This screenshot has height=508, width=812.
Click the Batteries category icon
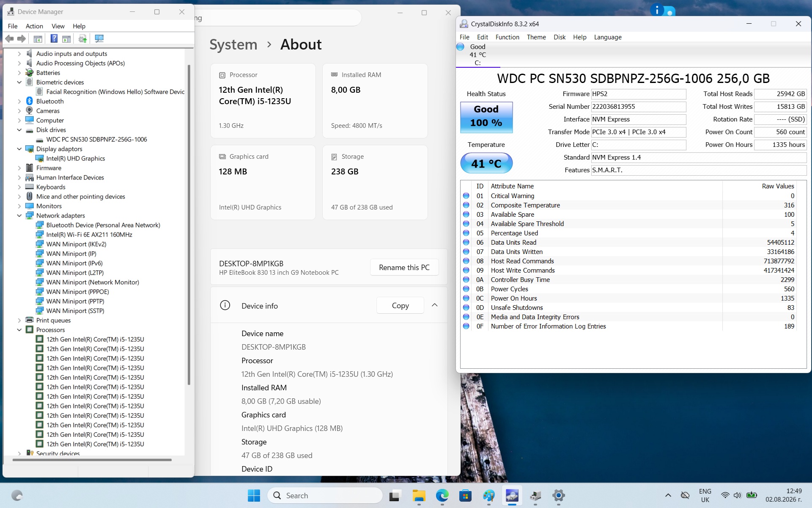tap(29, 72)
